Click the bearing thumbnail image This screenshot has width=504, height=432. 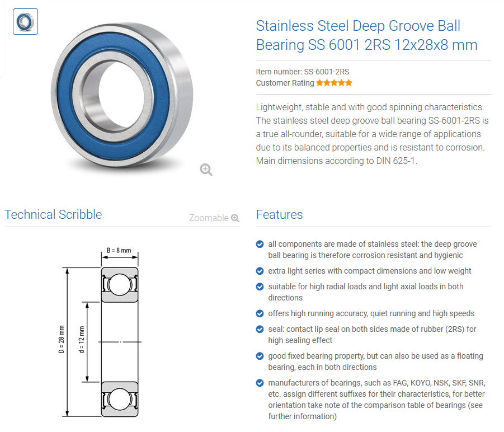click(x=25, y=21)
